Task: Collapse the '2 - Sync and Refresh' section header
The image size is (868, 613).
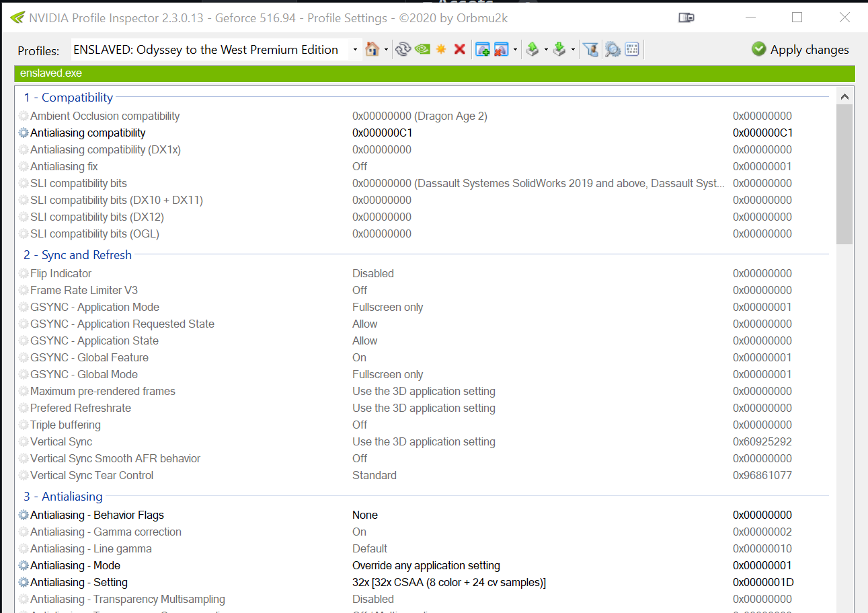Action: pos(78,255)
